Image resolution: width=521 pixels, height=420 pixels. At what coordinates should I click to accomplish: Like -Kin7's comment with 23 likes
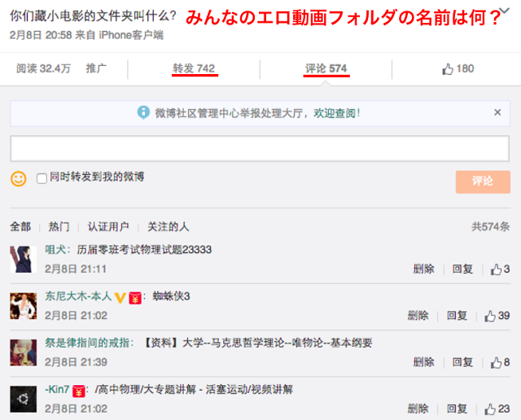tap(497, 409)
